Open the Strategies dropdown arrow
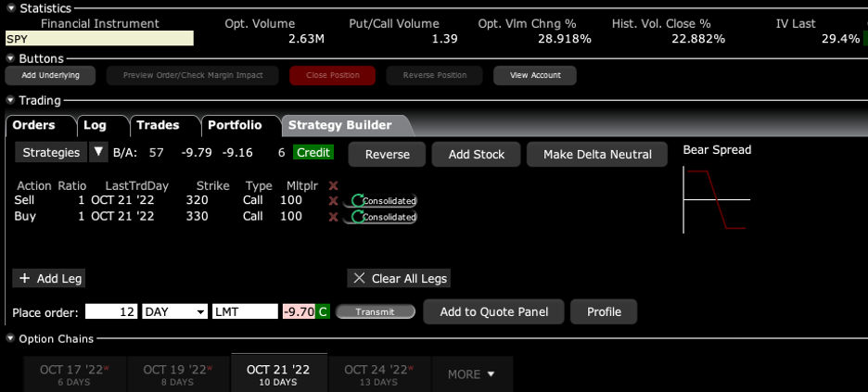Image resolution: width=868 pixels, height=392 pixels. [98, 152]
